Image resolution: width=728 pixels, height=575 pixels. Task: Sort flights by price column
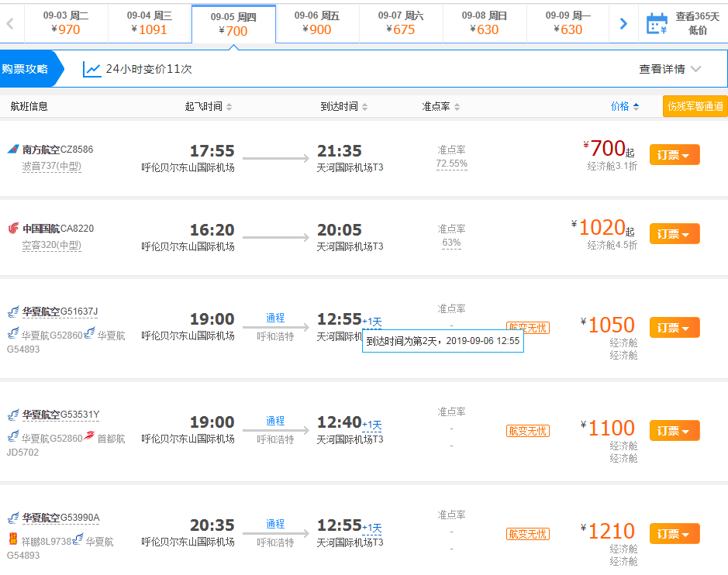(624, 107)
